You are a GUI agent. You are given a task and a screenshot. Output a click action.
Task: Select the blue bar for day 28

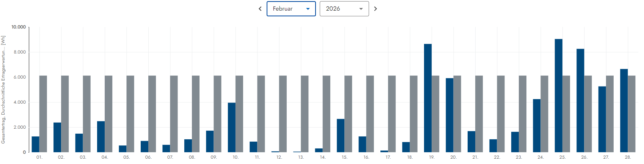click(624, 110)
